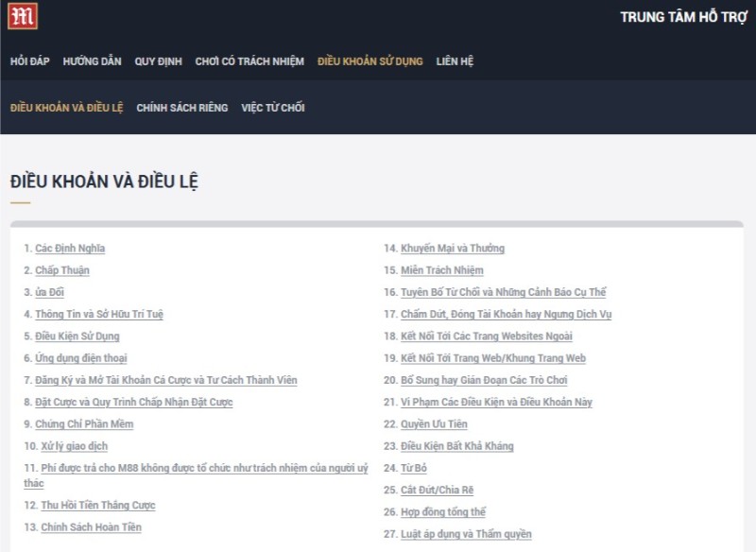The width and height of the screenshot is (756, 552).
Task: Open Khuyến Mại và Thưởng section
Action: 453,249
